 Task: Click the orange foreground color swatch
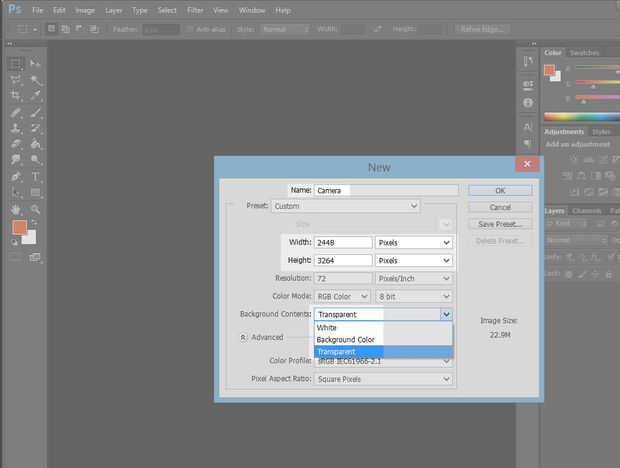(19, 228)
